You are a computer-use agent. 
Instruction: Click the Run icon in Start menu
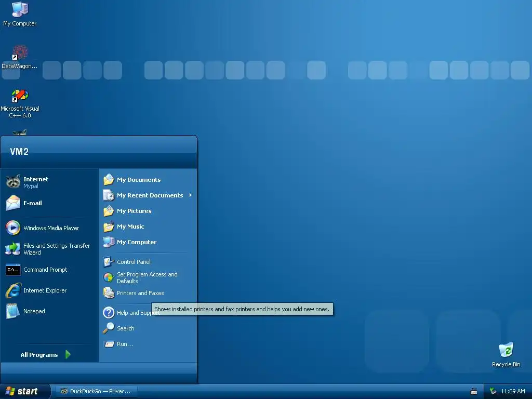109,344
